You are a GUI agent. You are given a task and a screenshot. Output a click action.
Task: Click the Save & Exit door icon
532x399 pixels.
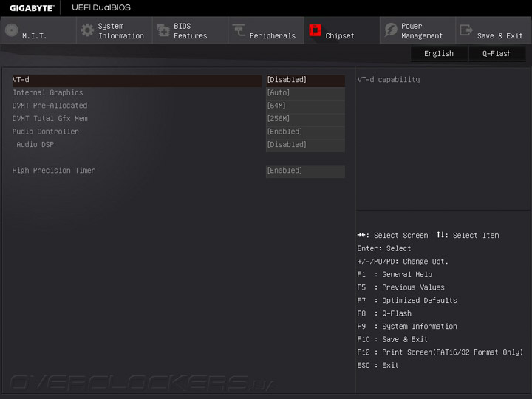(x=466, y=30)
